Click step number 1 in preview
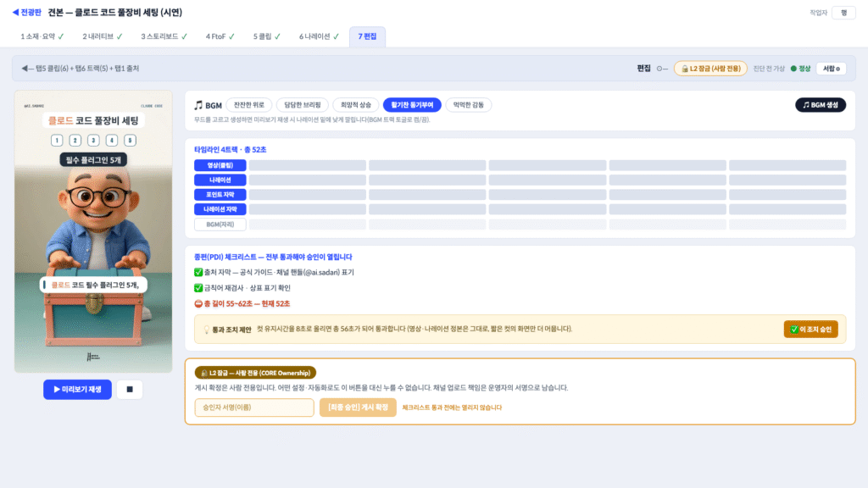This screenshot has height=488, width=868. pos(57,141)
